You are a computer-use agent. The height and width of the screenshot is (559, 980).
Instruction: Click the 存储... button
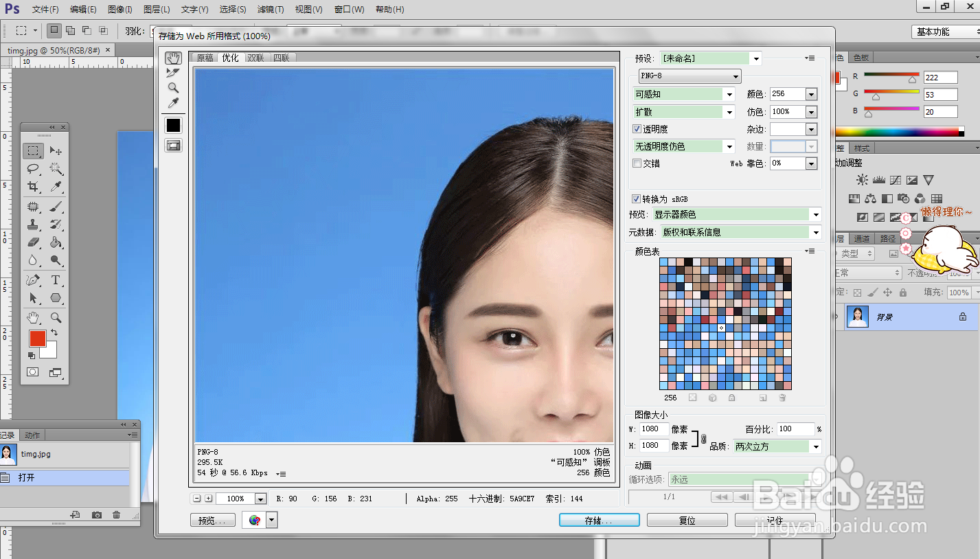click(599, 521)
